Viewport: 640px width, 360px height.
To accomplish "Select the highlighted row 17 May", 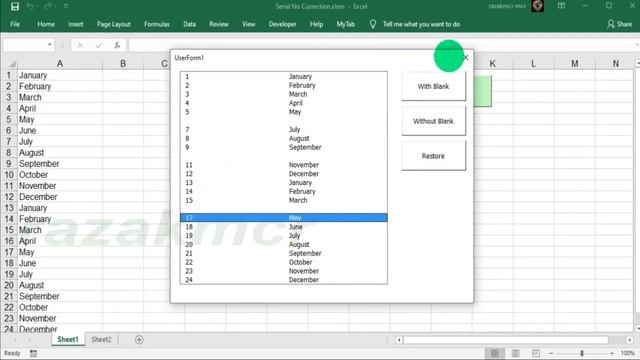I will pyautogui.click(x=284, y=218).
